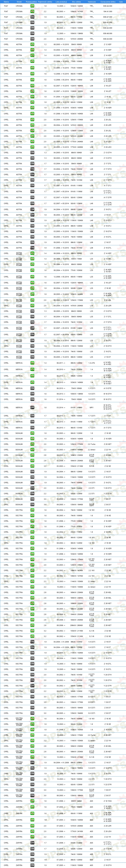Select the Z 12 XEP engine code cell
The height and width of the screenshot is (868, 126).
pos(107,44)
